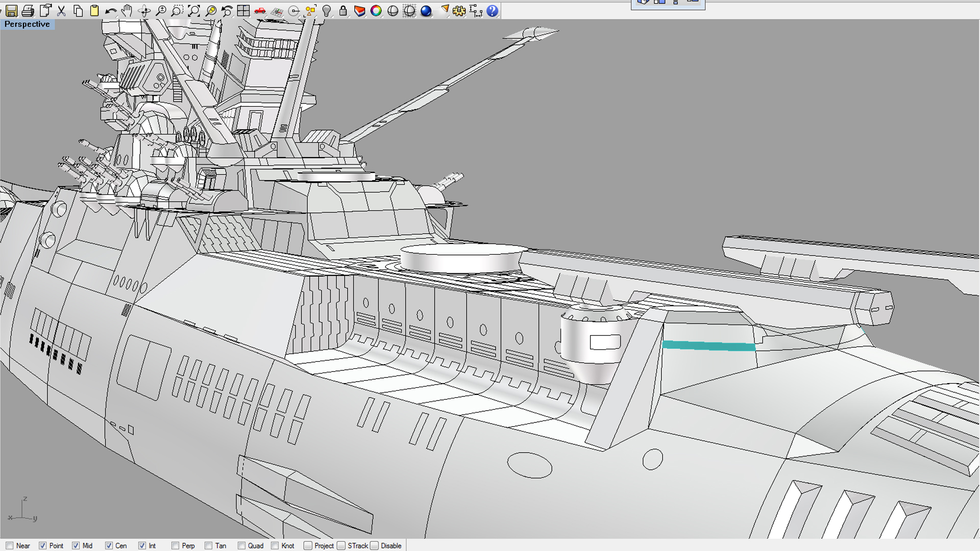Click the Perspective viewport title
Viewport: 980px width, 551px height.
coord(27,24)
